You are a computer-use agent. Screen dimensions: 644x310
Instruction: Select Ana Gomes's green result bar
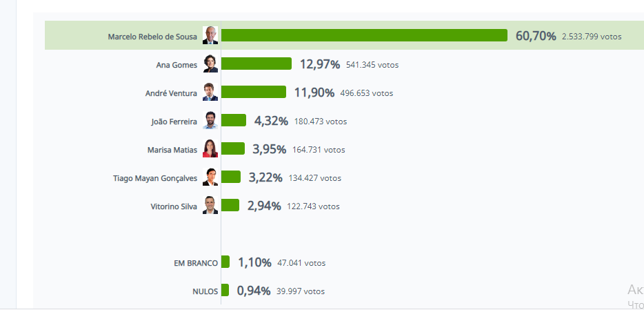click(x=256, y=64)
